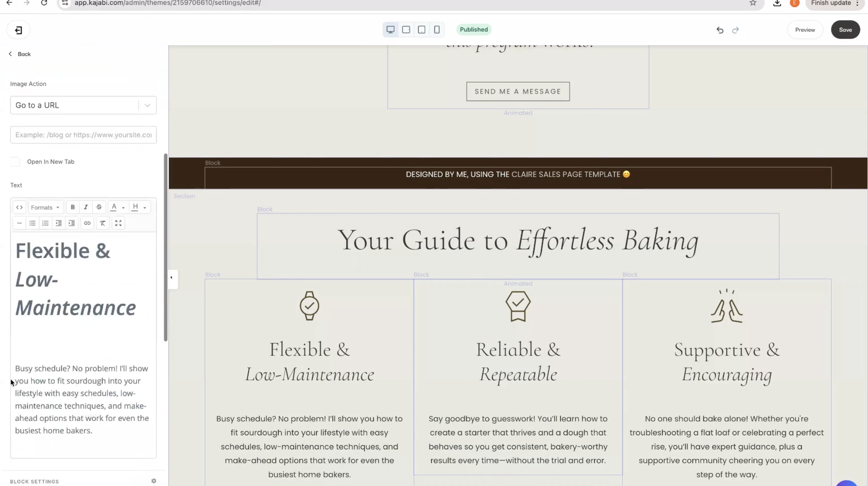This screenshot has height=486, width=868.
Task: Open the page Preview
Action: (x=805, y=30)
